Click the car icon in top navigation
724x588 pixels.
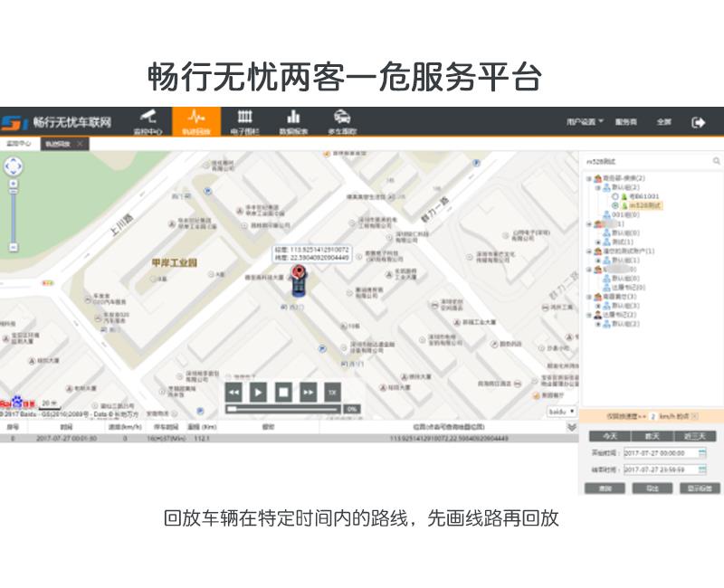tap(342, 119)
